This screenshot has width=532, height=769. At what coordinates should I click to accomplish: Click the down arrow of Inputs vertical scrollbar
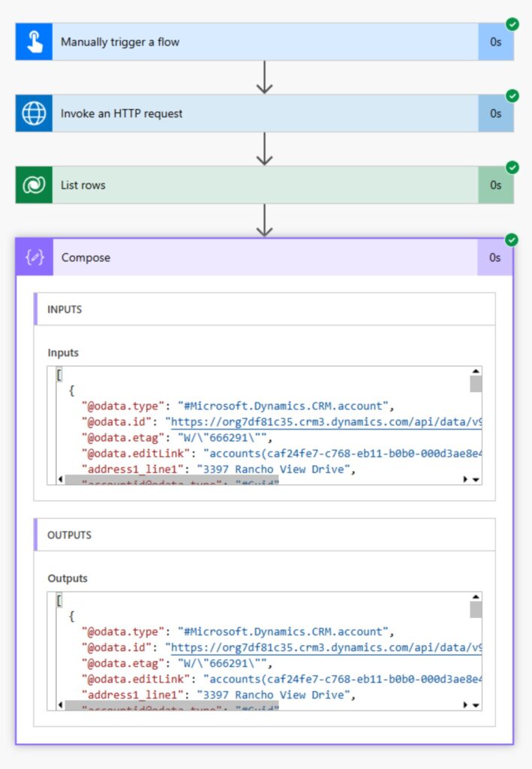(476, 480)
